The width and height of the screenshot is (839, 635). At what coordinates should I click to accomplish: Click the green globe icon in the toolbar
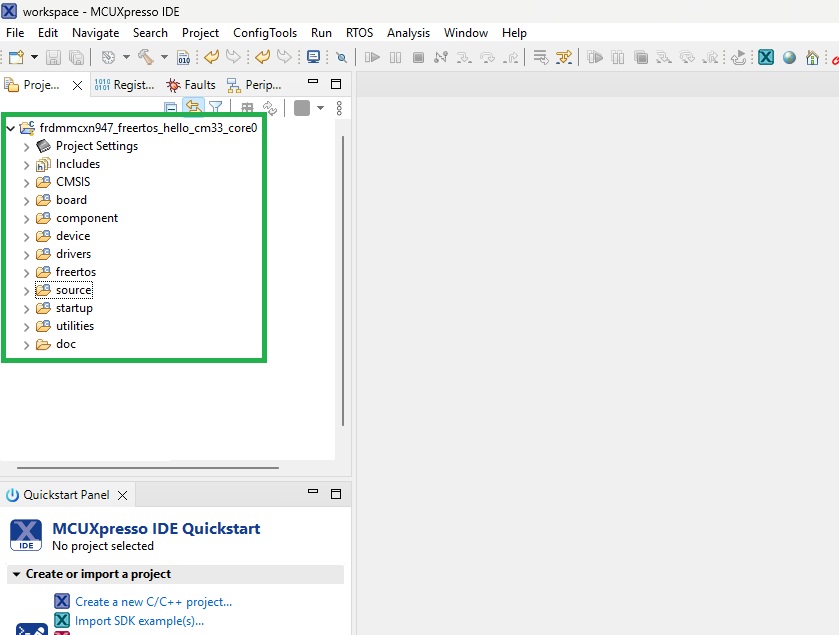789,57
